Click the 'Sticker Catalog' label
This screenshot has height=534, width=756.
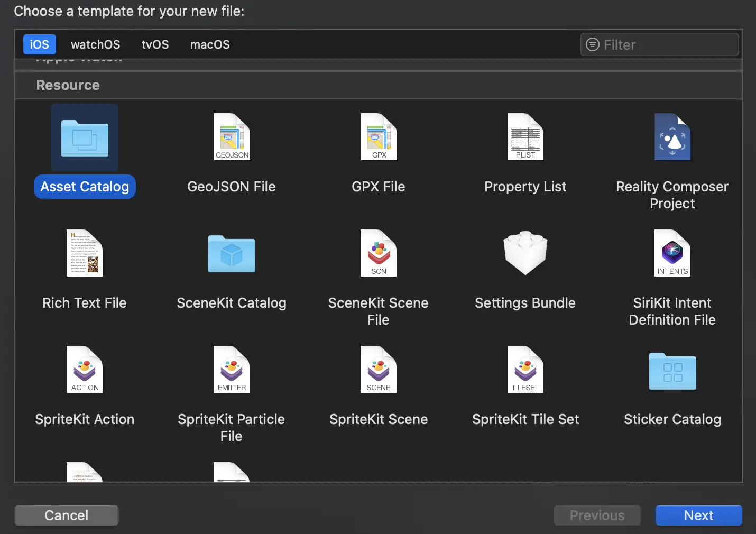tap(672, 419)
